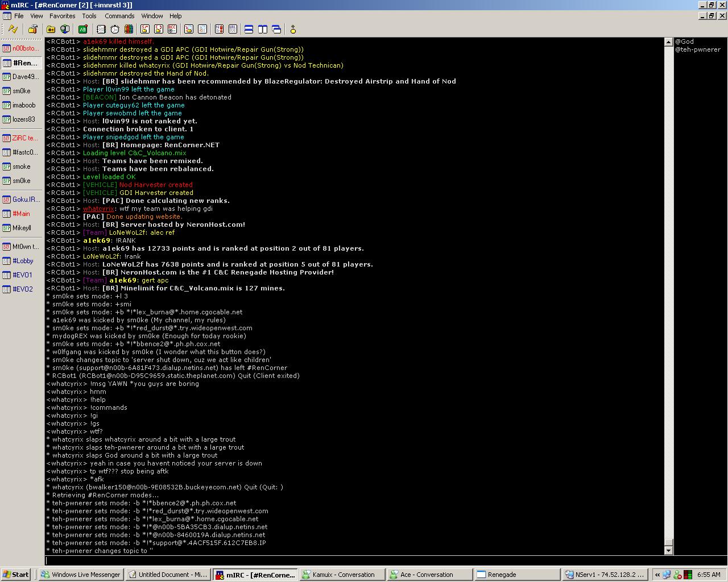Open the Commands menu
The height and width of the screenshot is (582, 728).
click(119, 16)
